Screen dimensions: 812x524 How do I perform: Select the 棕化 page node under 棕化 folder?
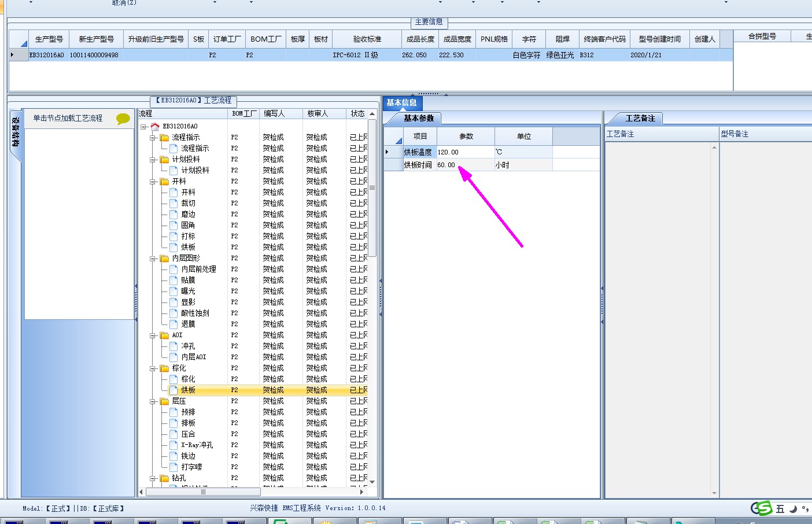[188, 379]
